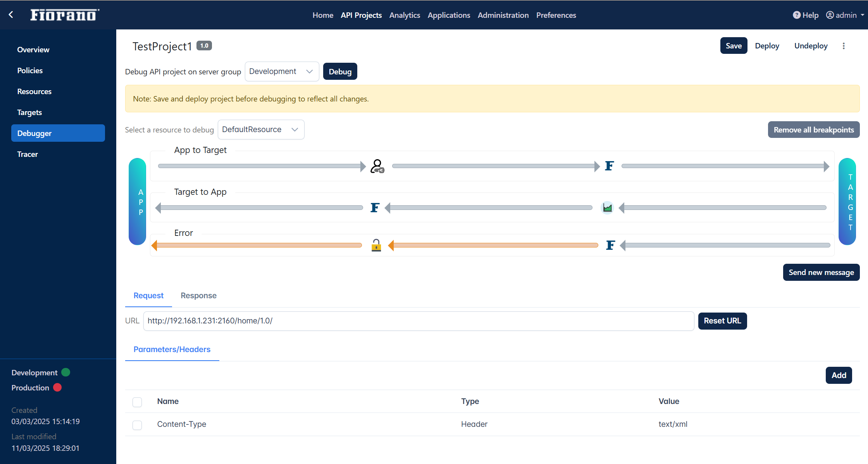This screenshot has width=868, height=464.
Task: Click the F icon in App to Target flow
Action: pos(610,166)
